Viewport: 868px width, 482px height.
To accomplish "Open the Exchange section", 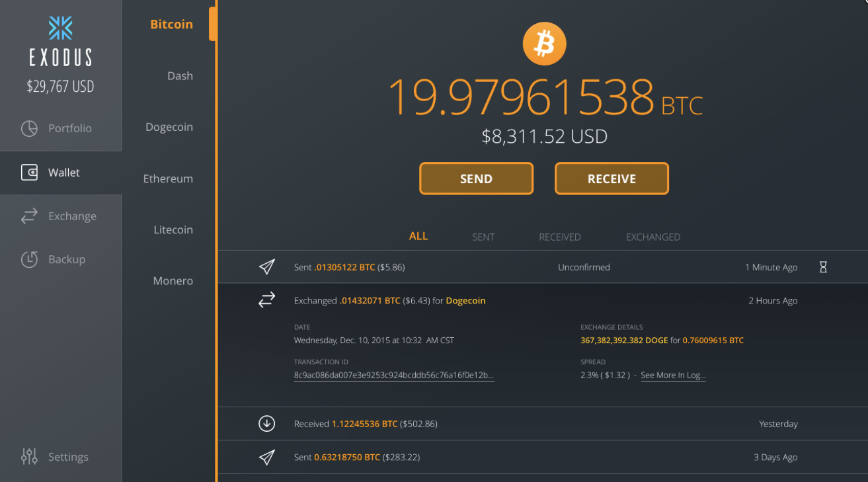I will [x=61, y=216].
